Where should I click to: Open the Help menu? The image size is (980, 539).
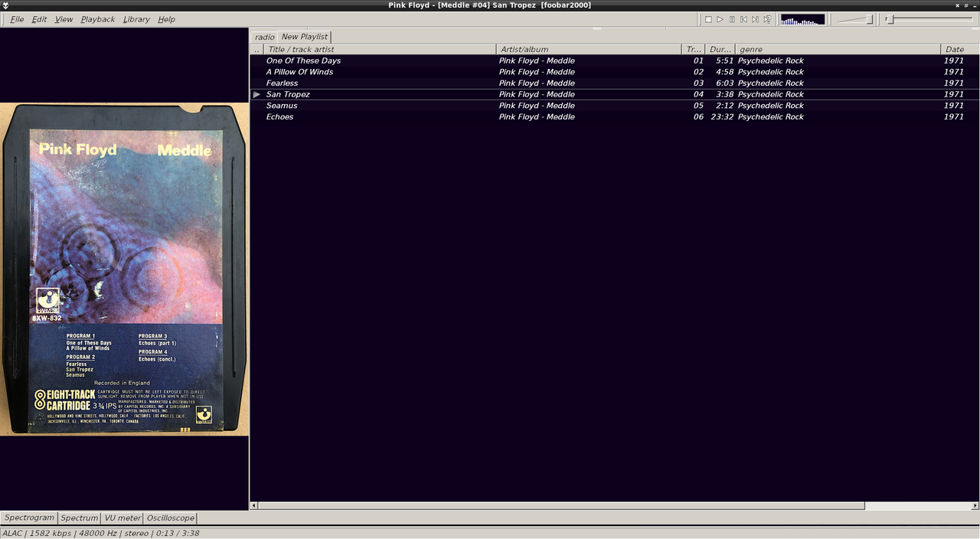pos(166,19)
